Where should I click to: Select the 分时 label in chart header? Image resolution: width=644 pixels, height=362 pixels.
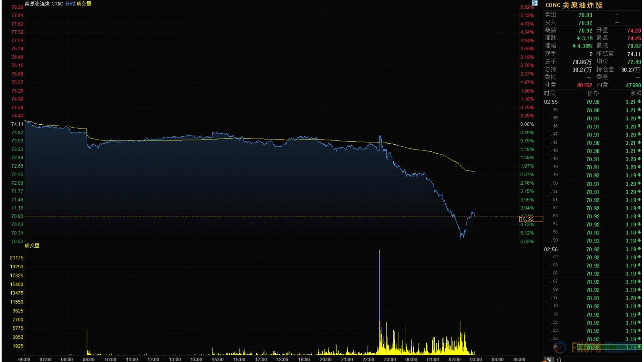pos(70,4)
